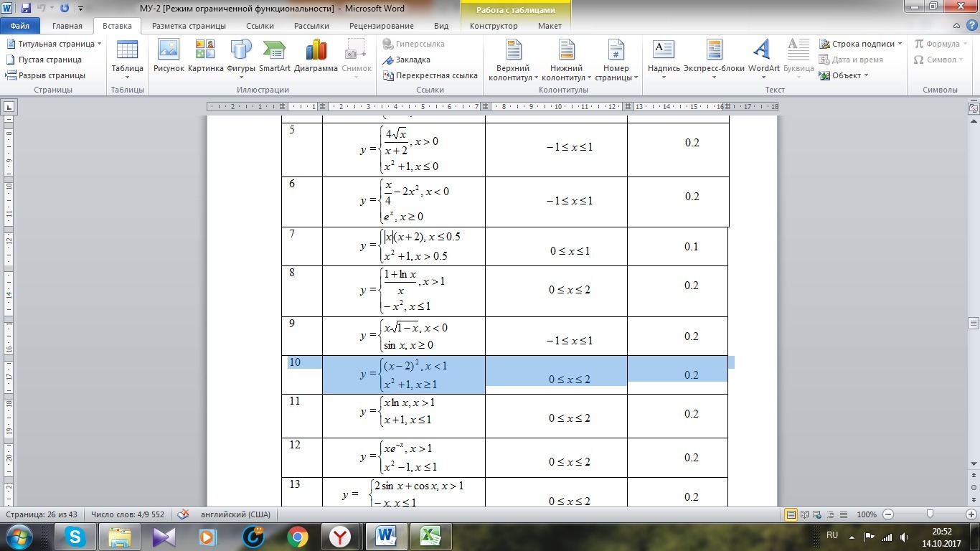980x551 pixels.
Task: Click Разрыв страницы button
Action: pos(46,75)
